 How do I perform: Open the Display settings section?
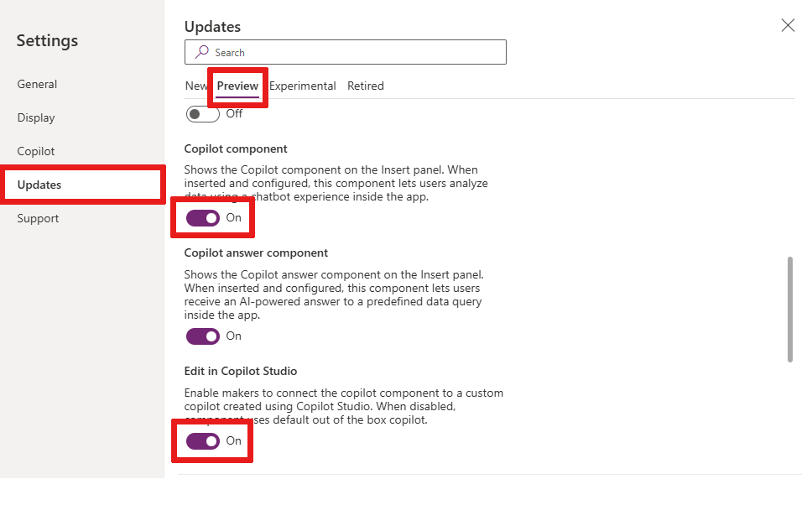(35, 117)
